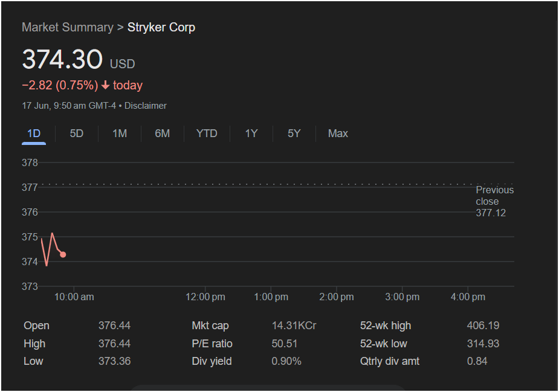Image resolution: width=559 pixels, height=392 pixels.
Task: Select the 1D time range tab
Action: (34, 133)
